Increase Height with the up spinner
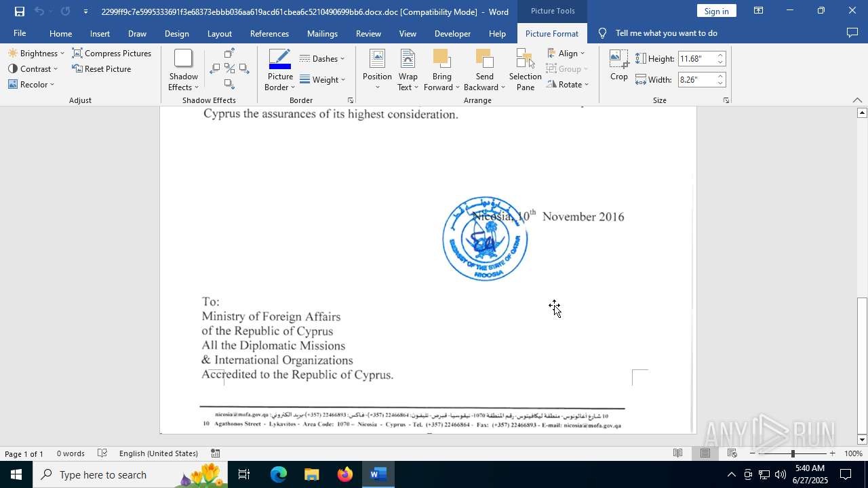Viewport: 868px width, 488px height. point(720,56)
